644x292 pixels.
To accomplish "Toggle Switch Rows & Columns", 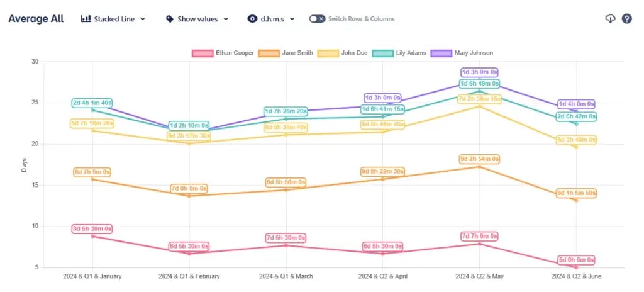I will [x=317, y=19].
